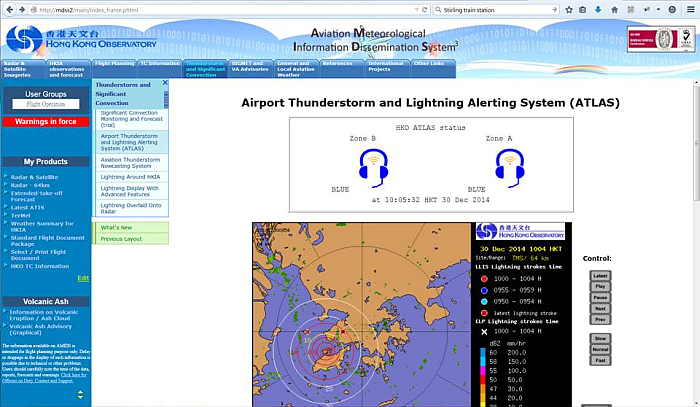Show the Latest radar frame
Viewport: 700px width, 407px height.
[x=600, y=276]
